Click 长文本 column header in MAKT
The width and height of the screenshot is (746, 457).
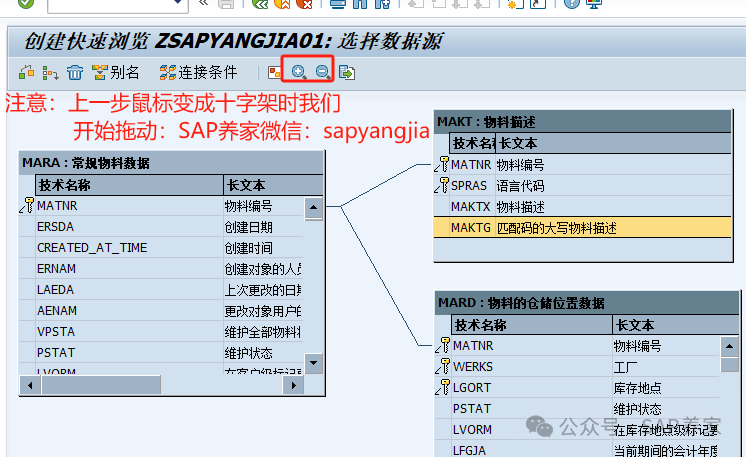(613, 143)
